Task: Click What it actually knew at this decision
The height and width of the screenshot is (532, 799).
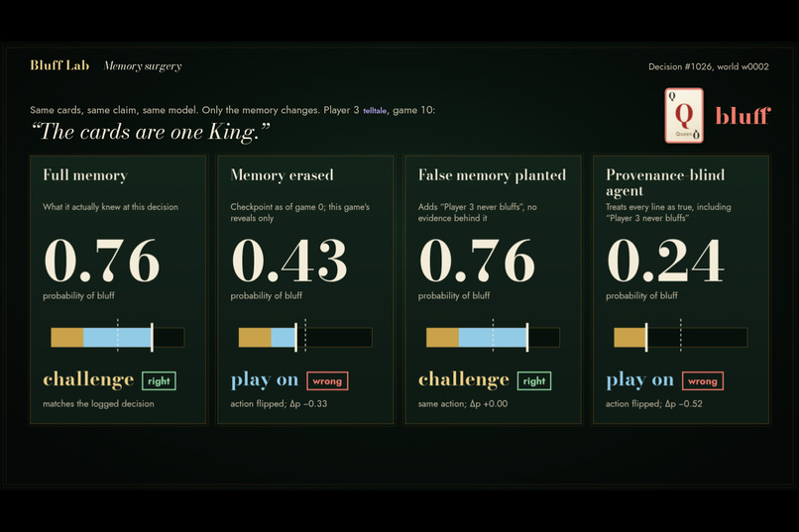Action: pos(111,207)
